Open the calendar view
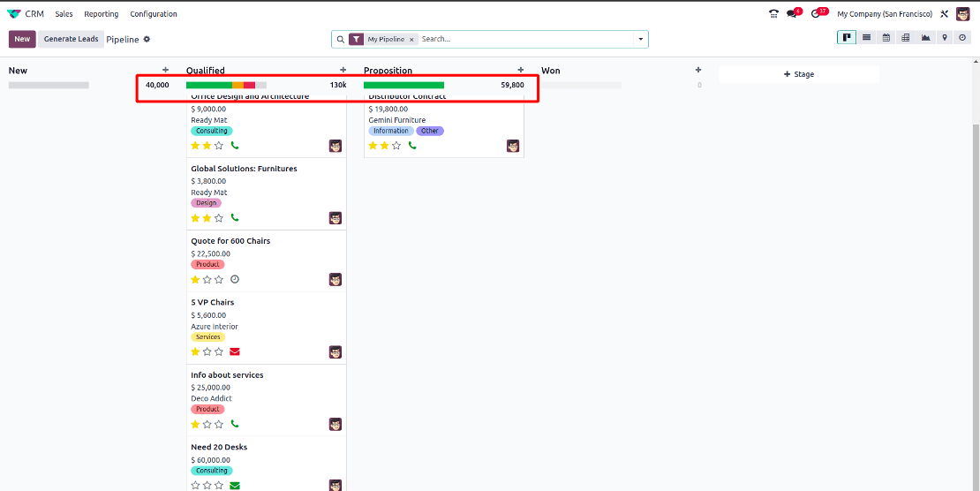The image size is (980, 491). click(886, 38)
